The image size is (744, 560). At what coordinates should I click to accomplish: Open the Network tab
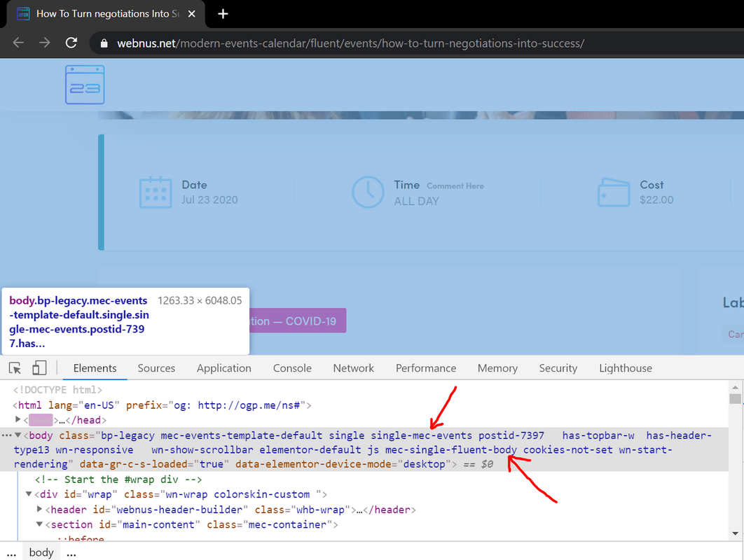354,368
